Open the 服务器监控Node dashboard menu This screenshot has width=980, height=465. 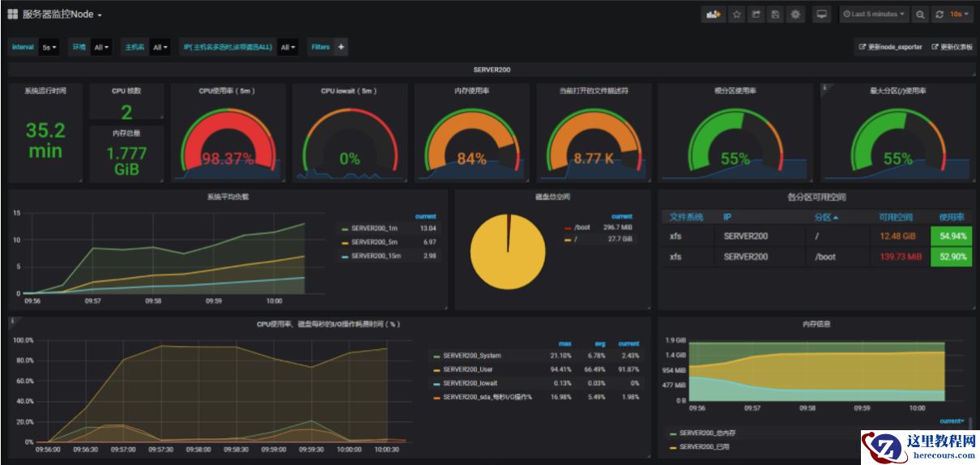pyautogui.click(x=55, y=15)
